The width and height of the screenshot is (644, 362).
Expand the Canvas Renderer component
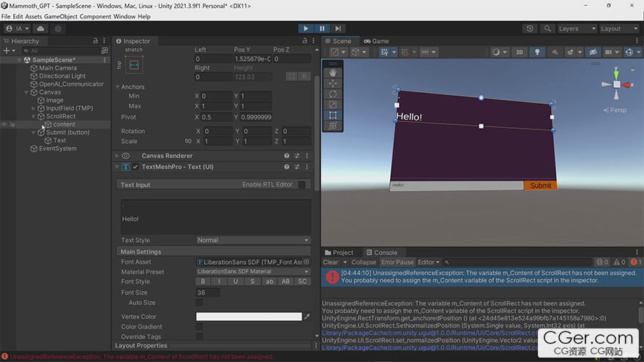pyautogui.click(x=117, y=156)
